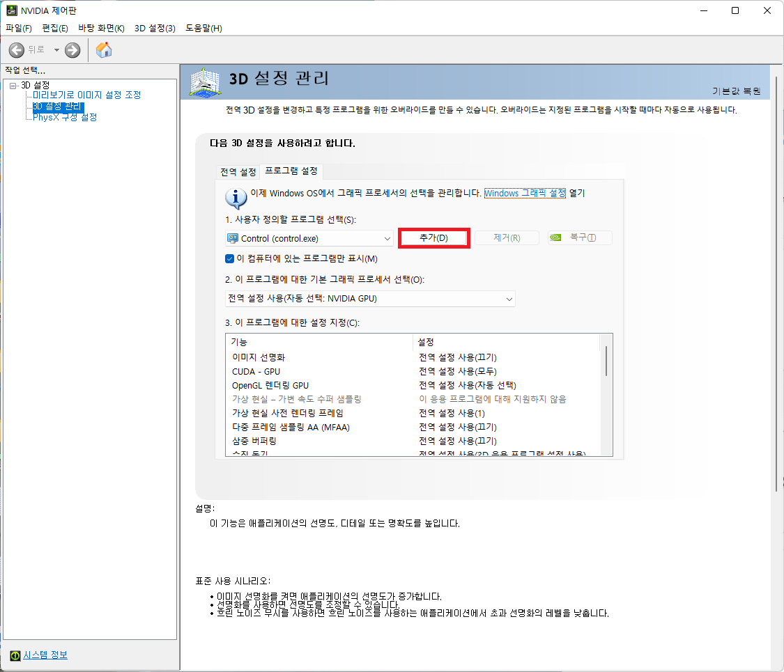Open the 3D 설정(3) menu
Screen dimensions: 784x672
pyautogui.click(x=155, y=29)
